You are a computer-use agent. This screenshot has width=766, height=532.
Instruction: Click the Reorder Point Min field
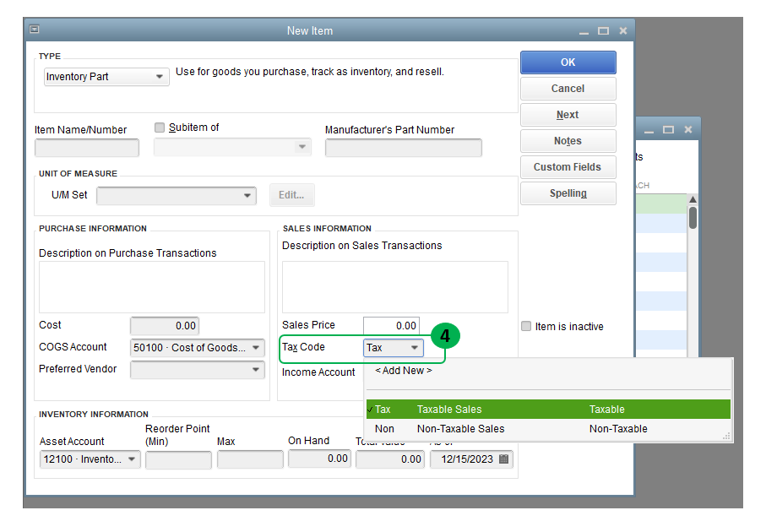click(178, 459)
